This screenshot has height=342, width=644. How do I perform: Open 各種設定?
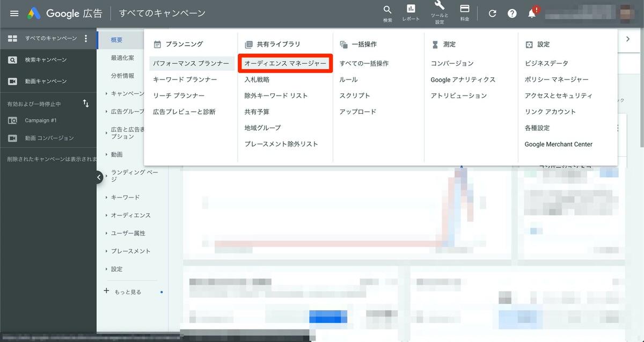coord(537,128)
